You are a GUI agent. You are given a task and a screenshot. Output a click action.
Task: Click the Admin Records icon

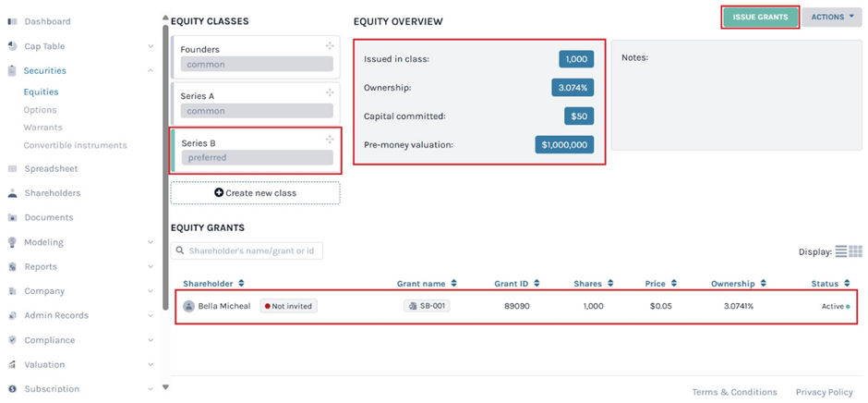point(12,315)
